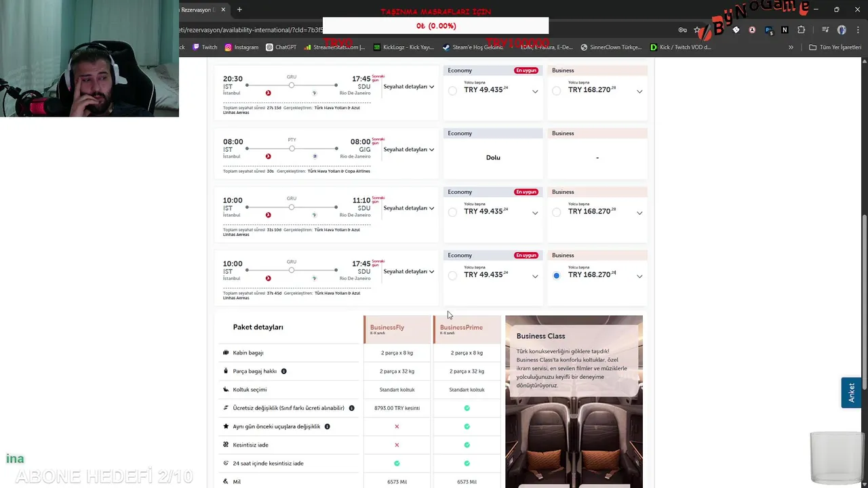This screenshot has width=868, height=488.
Task: Click Business header of the 08:00 flight
Action: coord(597,134)
